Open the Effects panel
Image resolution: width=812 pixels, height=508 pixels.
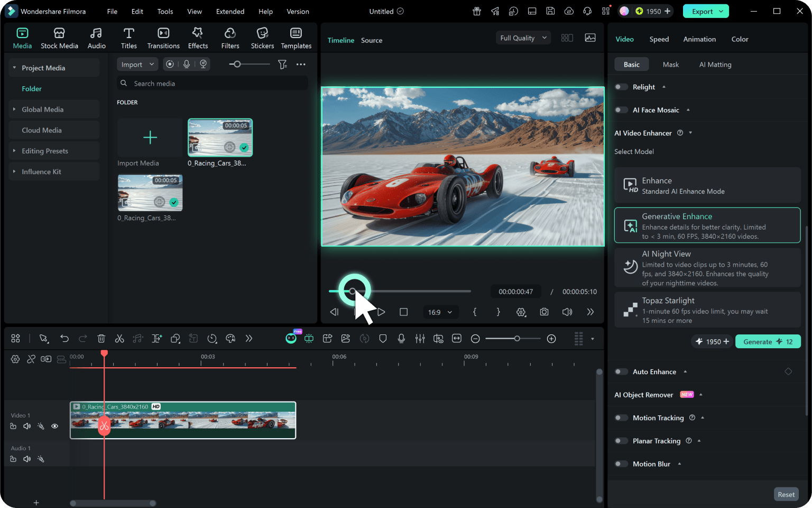tap(198, 39)
